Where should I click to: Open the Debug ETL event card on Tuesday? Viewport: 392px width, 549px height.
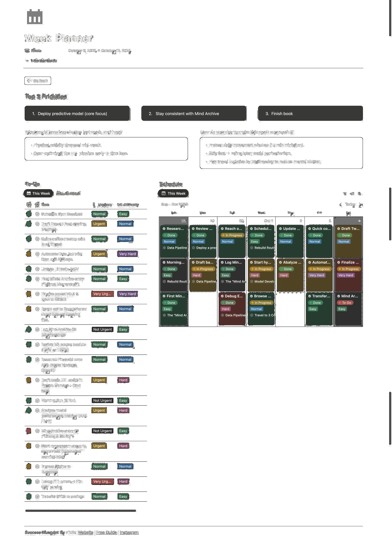[232, 306]
